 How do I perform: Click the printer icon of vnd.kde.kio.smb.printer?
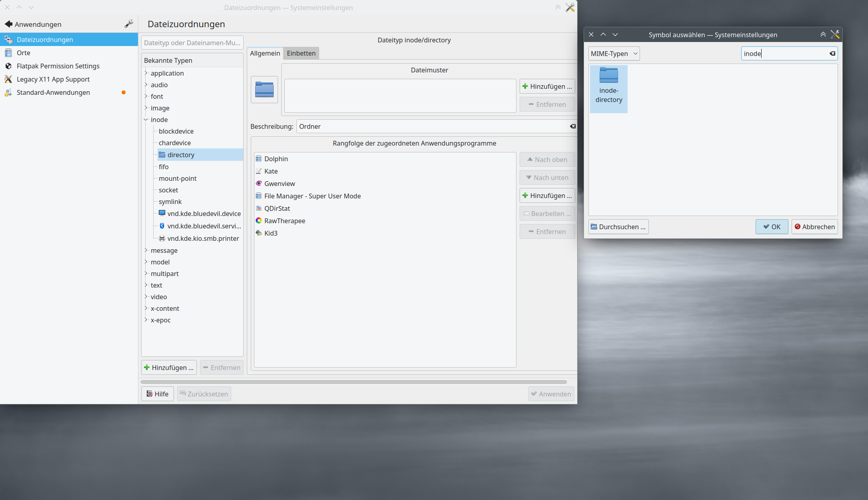coord(162,238)
